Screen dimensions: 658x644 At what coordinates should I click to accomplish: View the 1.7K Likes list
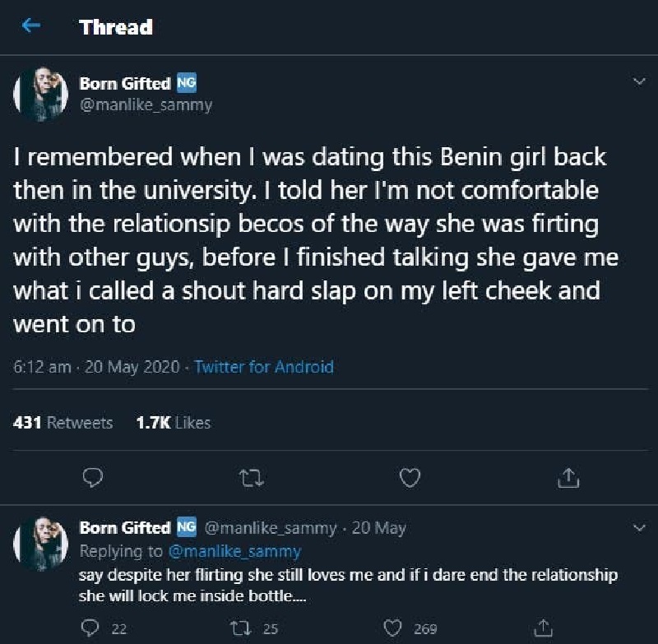[x=174, y=423]
